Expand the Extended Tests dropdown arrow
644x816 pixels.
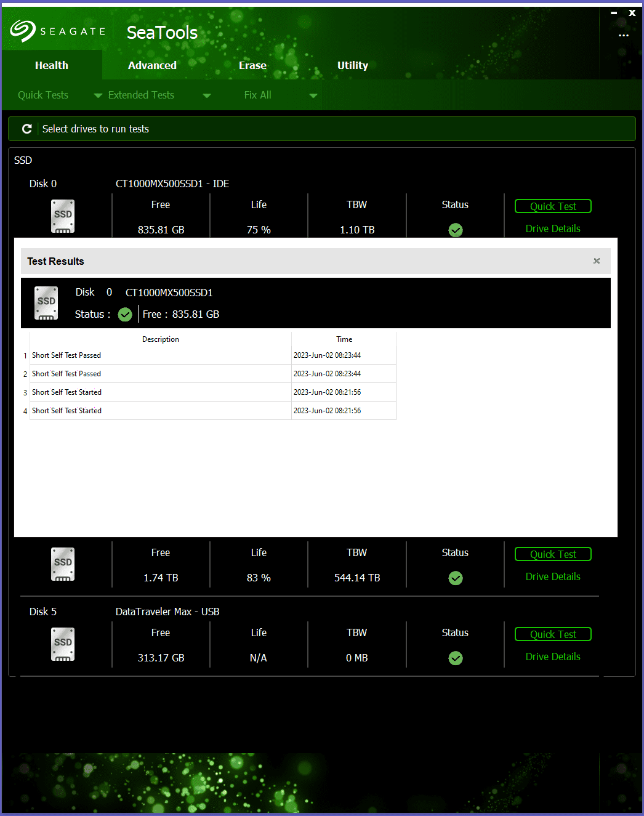pos(207,95)
